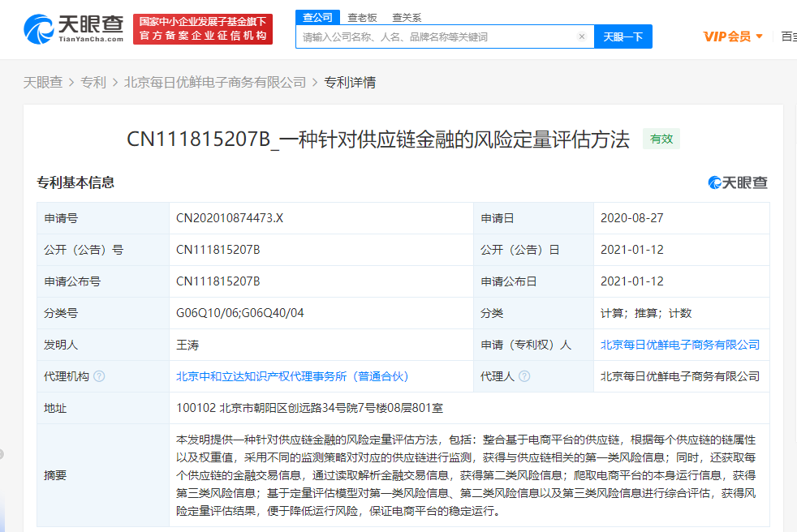Click help icon beside 代理人
The width and height of the screenshot is (797, 532).
[524, 376]
